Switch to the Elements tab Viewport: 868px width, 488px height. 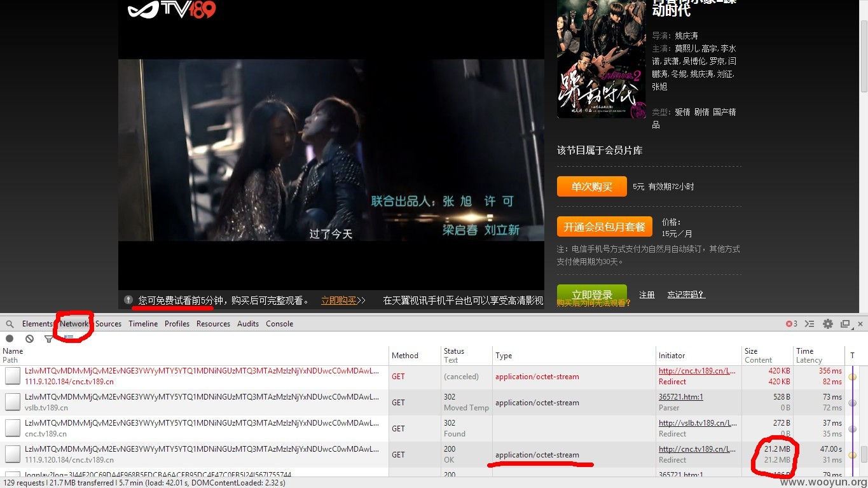[x=38, y=324]
